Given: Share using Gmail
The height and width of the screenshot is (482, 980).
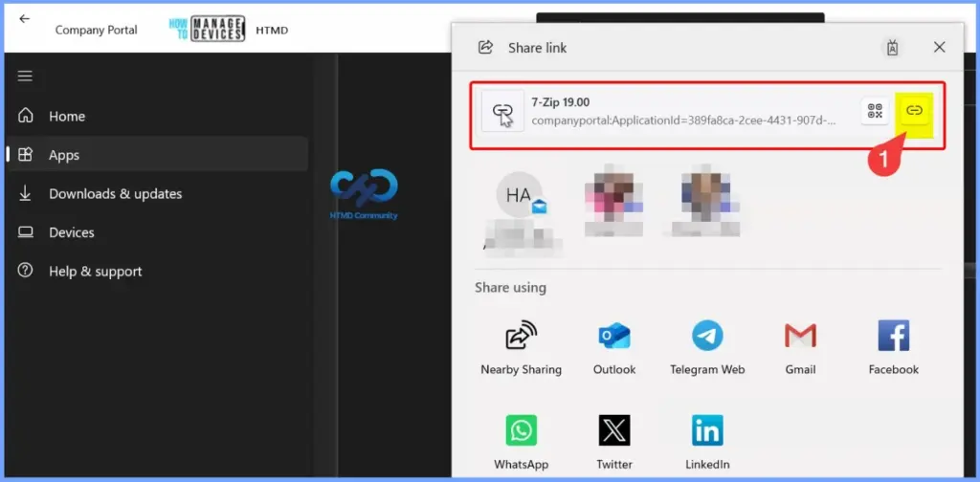Looking at the screenshot, I should (800, 347).
